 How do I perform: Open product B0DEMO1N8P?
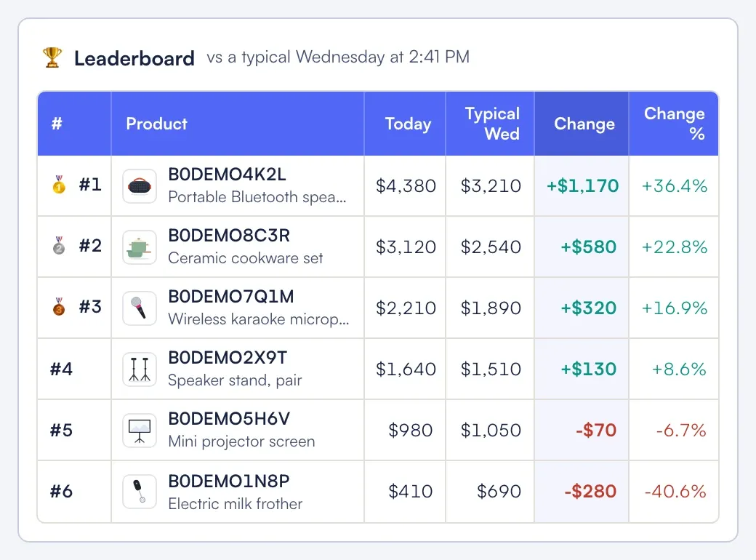click(228, 481)
